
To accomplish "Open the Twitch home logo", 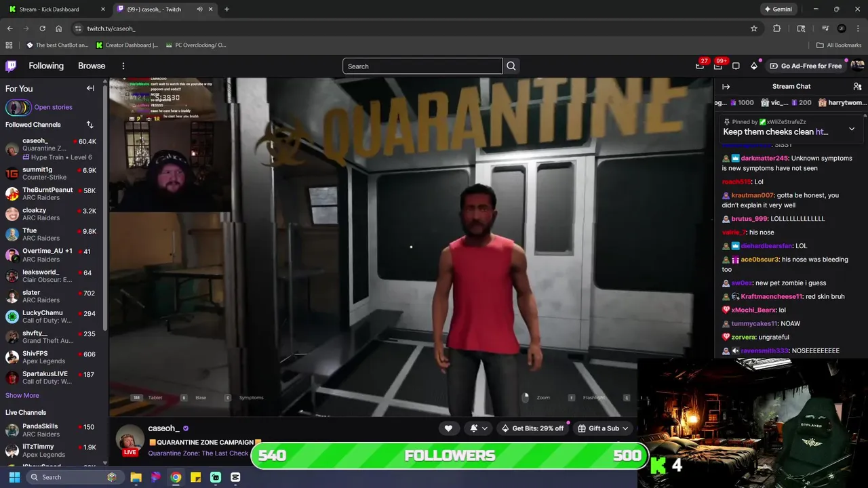I will point(11,66).
